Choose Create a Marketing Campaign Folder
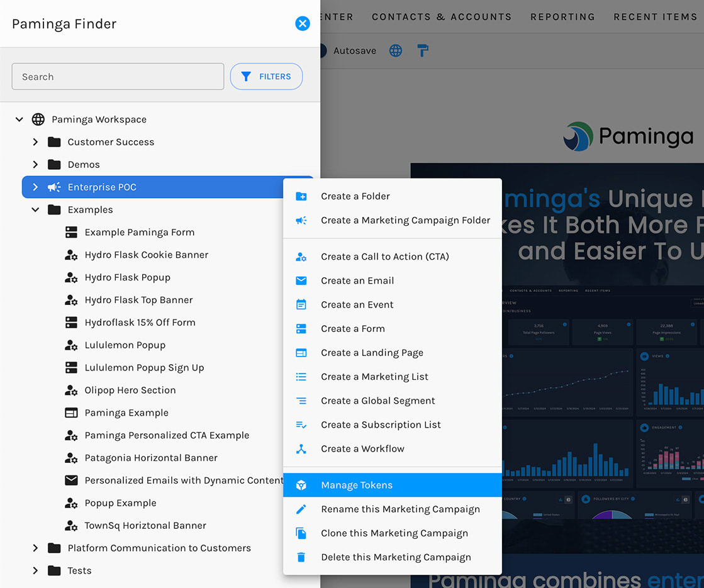 [393, 220]
